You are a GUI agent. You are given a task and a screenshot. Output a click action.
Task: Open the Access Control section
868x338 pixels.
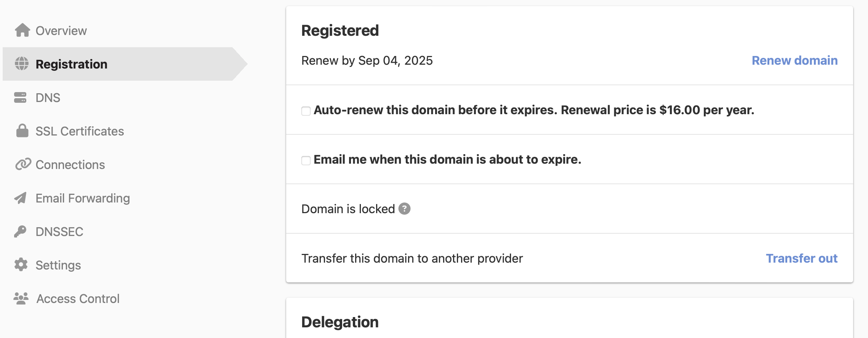78,299
